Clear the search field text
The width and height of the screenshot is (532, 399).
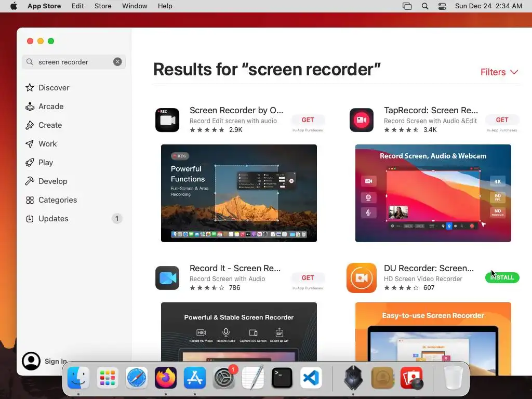click(x=117, y=62)
